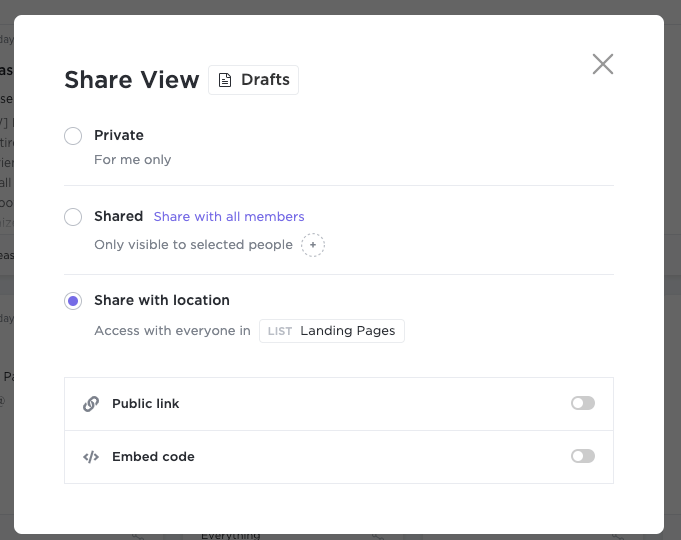Click the For me only description
This screenshot has width=681, height=540.
click(x=133, y=160)
